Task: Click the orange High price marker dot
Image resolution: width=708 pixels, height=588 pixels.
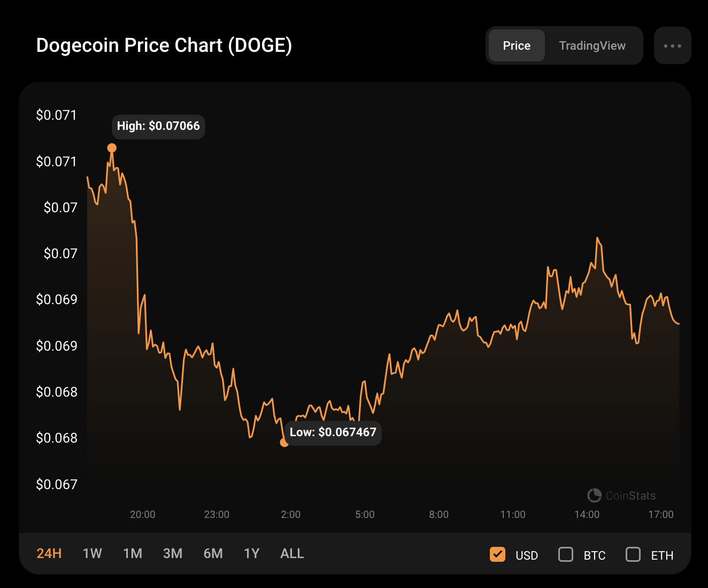Action: 112,148
